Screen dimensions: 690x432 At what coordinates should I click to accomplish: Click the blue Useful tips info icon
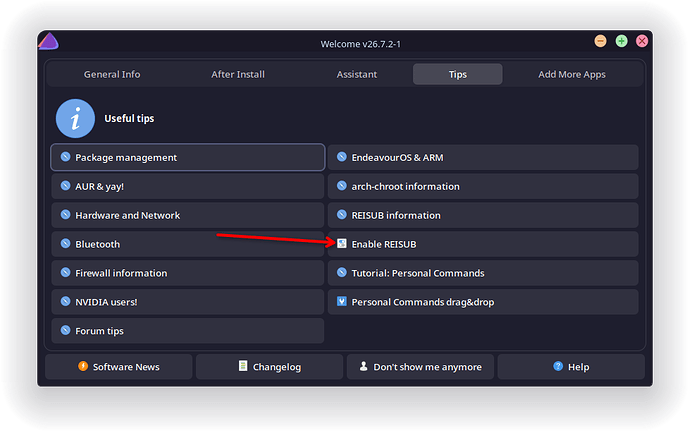(x=75, y=118)
